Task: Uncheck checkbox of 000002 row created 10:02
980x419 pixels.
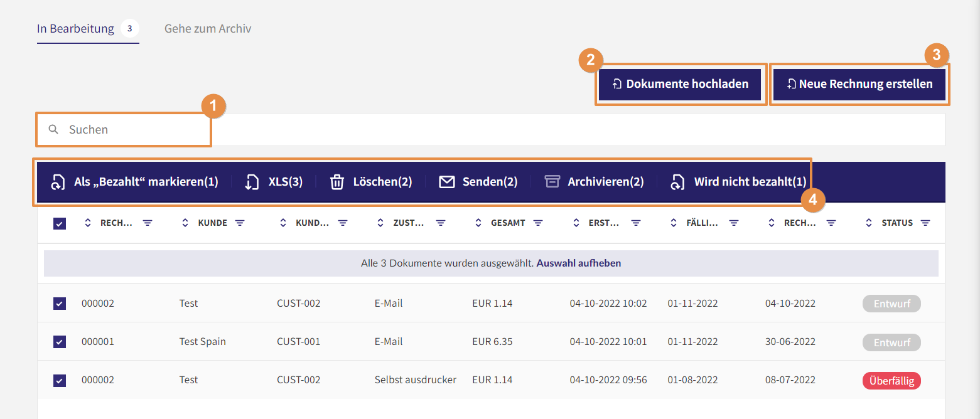Action: coord(60,304)
